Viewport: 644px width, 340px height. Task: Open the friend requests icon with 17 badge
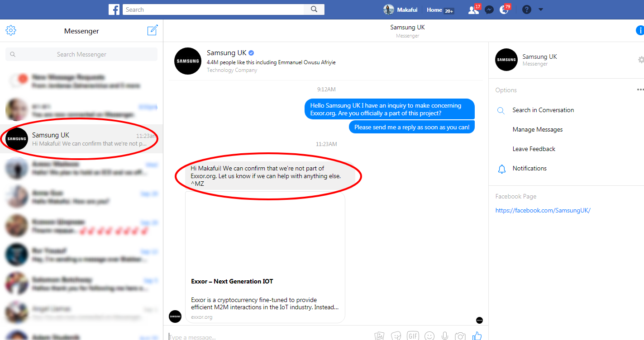pyautogui.click(x=473, y=9)
